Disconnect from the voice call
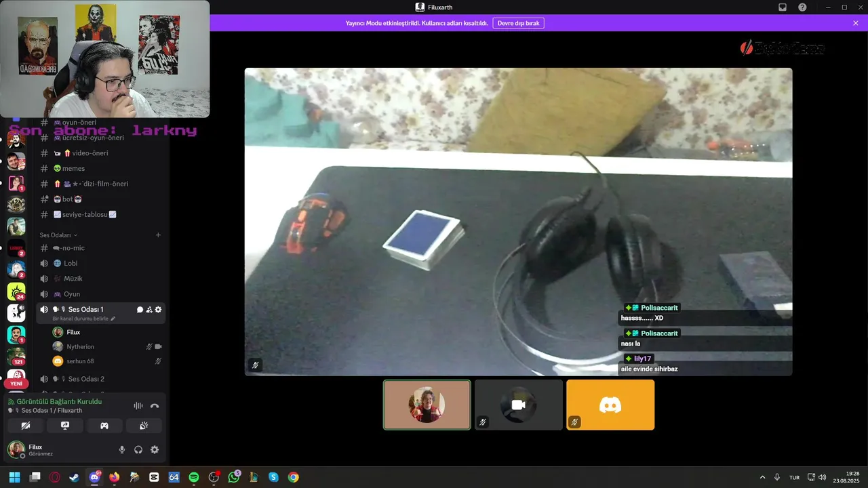 [155, 406]
